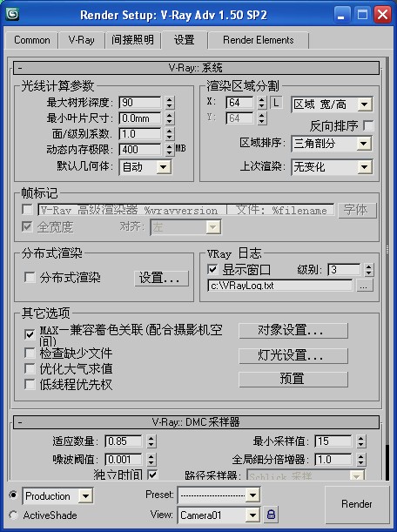Image resolution: width=397 pixels, height=532 pixels.
Task: Toggle MAX-兼容着色关联 checkbox
Action: tap(30, 334)
